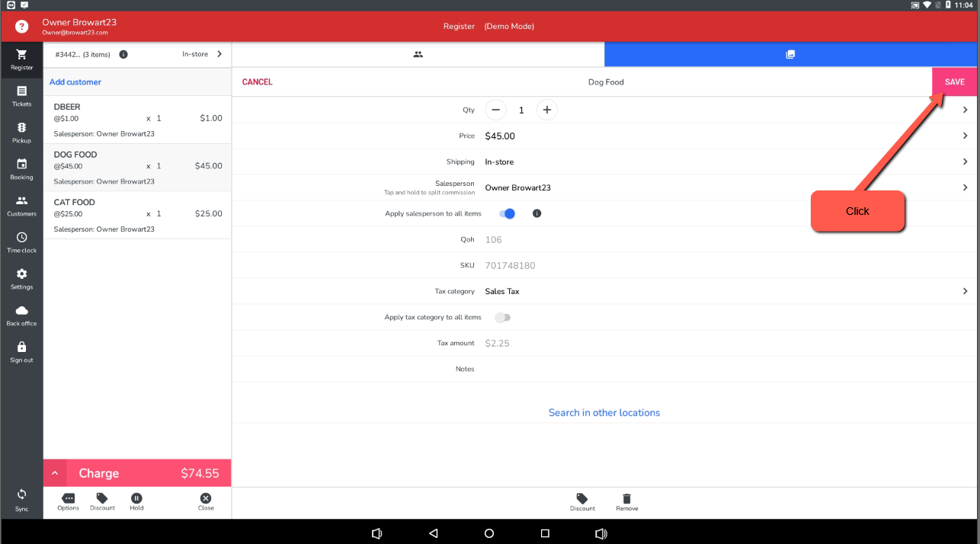Switch to the customers tab

pyautogui.click(x=418, y=54)
